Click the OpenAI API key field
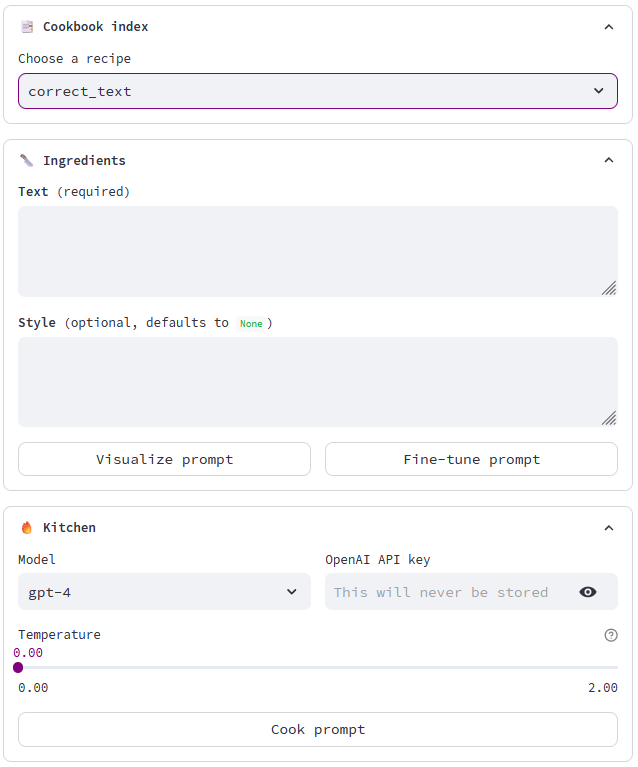Viewport: 638px width, 767px height. coord(450,592)
